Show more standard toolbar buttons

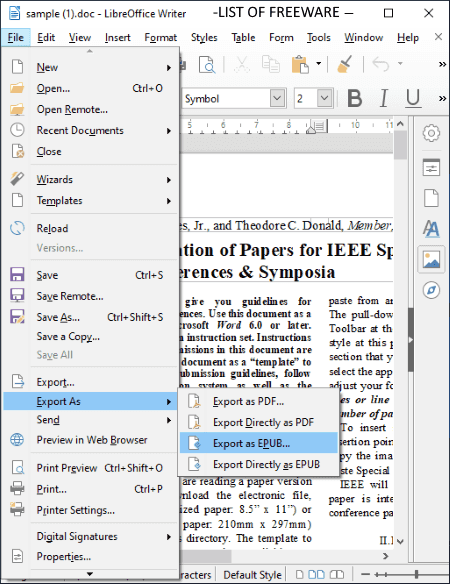(442, 64)
